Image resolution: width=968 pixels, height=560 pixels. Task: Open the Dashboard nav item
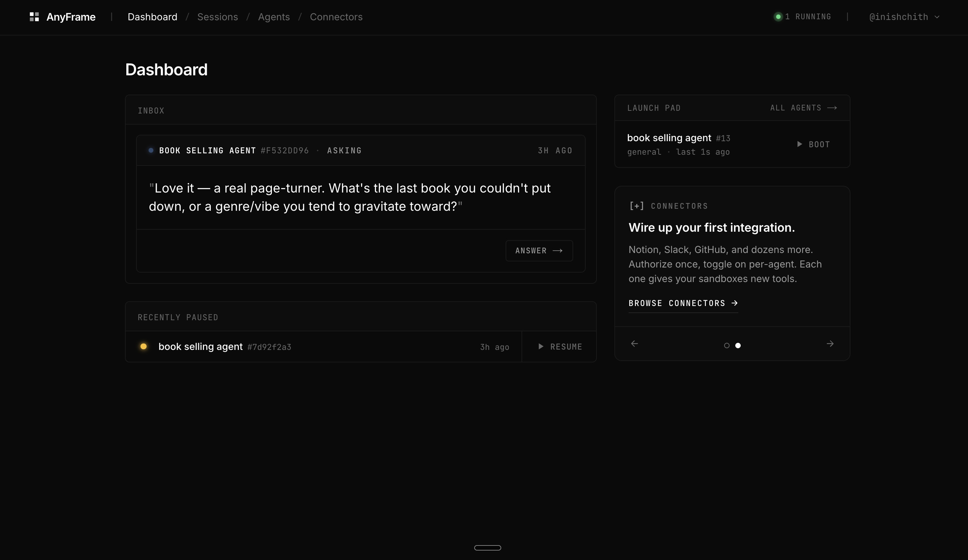(153, 17)
